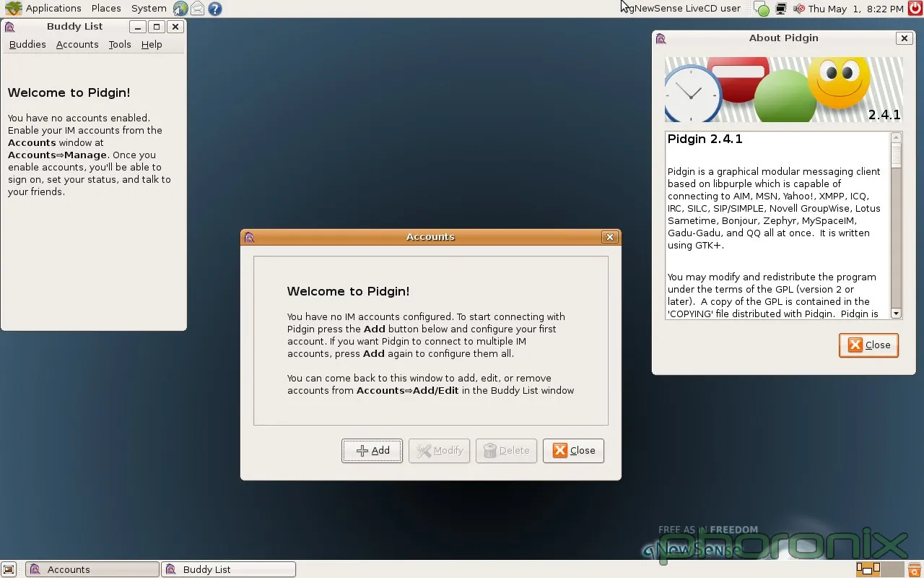Open the Help menu in Buddy List
Viewport: 924px width, 578px height.
152,44
